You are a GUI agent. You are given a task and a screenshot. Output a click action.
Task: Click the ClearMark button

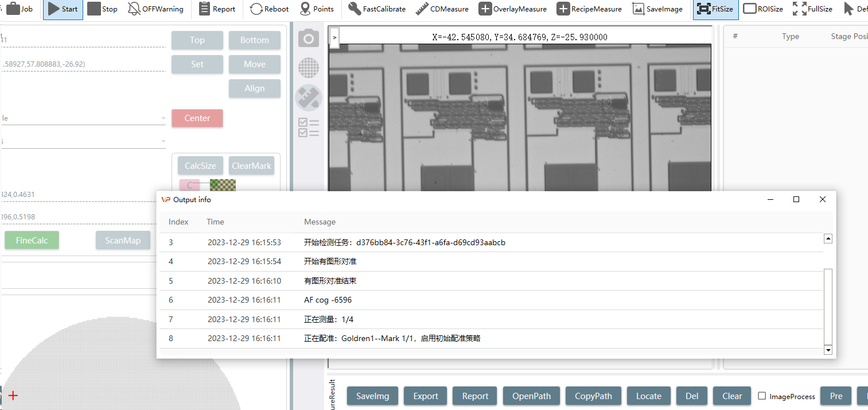(x=251, y=166)
